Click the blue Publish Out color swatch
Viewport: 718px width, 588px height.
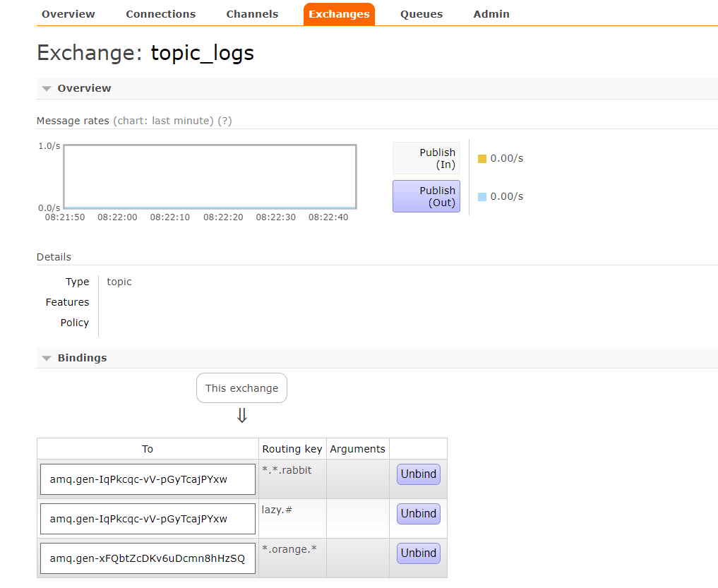(x=482, y=197)
